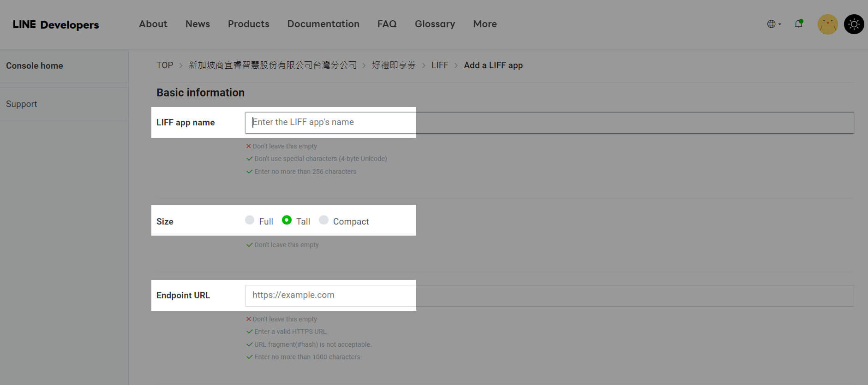Open the user profile avatar
This screenshot has width=868, height=385.
coord(827,24)
